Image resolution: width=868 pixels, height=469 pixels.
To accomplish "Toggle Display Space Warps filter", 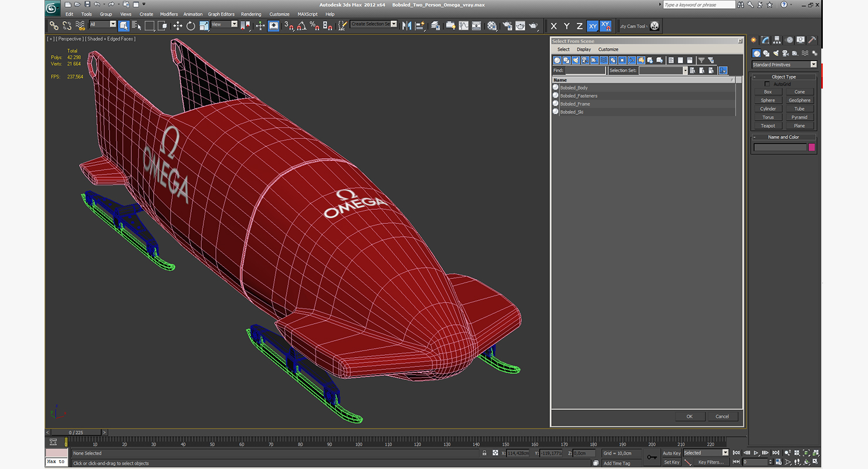I will tap(604, 60).
